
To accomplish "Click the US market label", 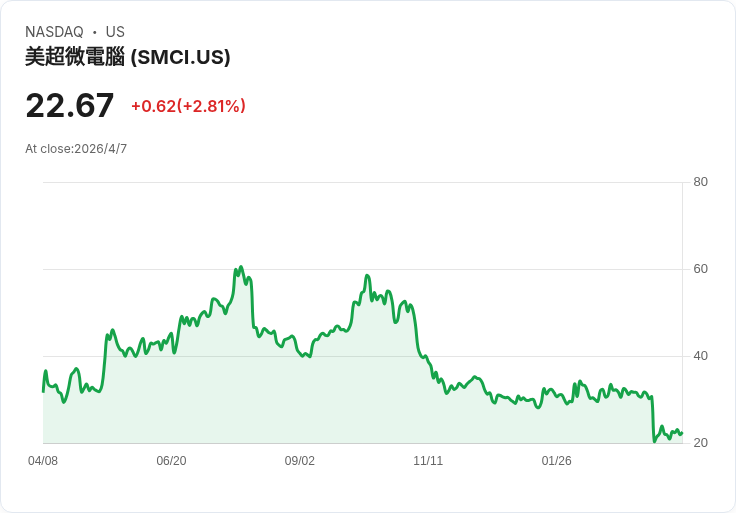I will (x=115, y=32).
